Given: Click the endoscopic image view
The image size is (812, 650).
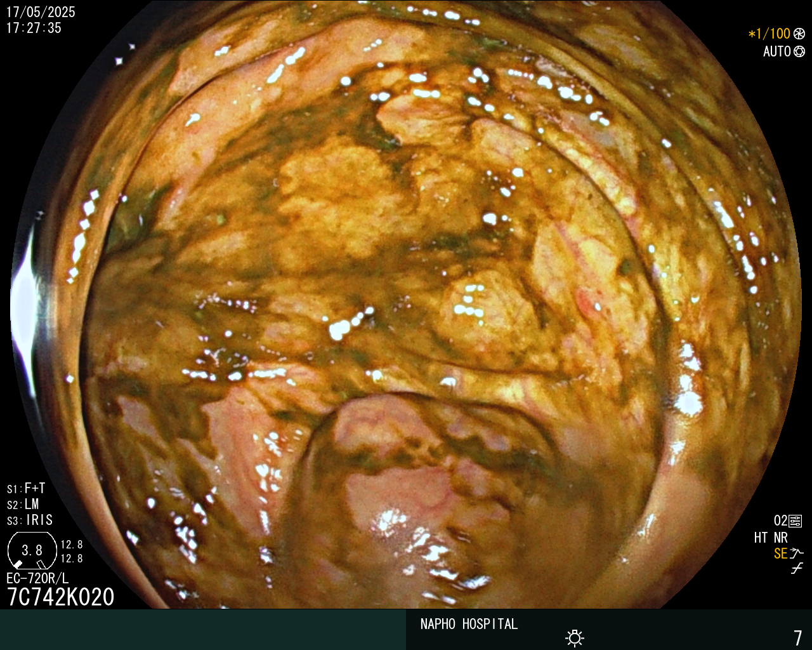Looking at the screenshot, I should tap(406, 305).
